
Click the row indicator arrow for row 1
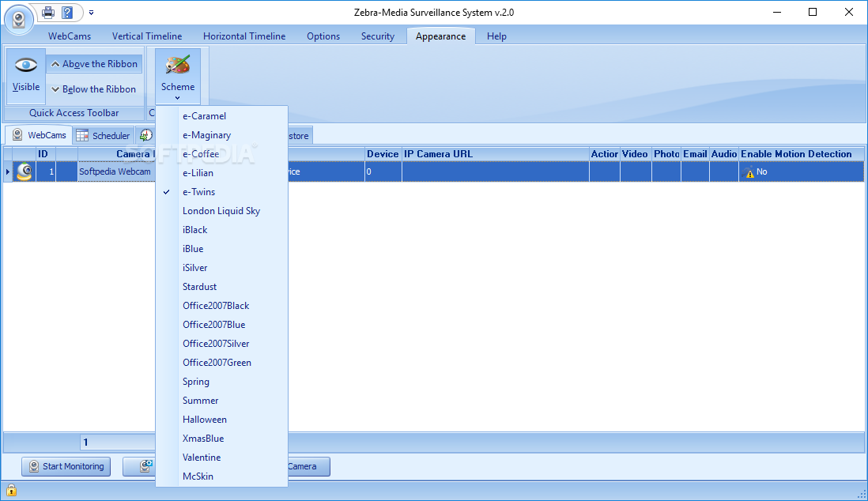8,171
